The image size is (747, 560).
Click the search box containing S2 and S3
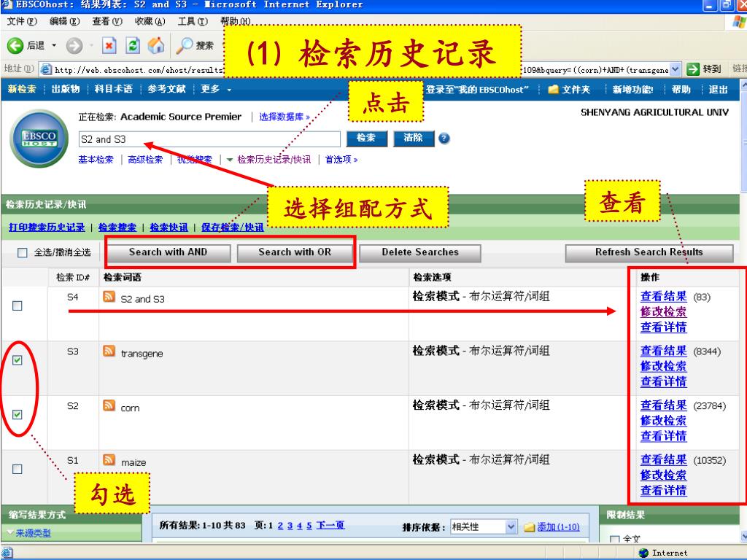[x=209, y=139]
